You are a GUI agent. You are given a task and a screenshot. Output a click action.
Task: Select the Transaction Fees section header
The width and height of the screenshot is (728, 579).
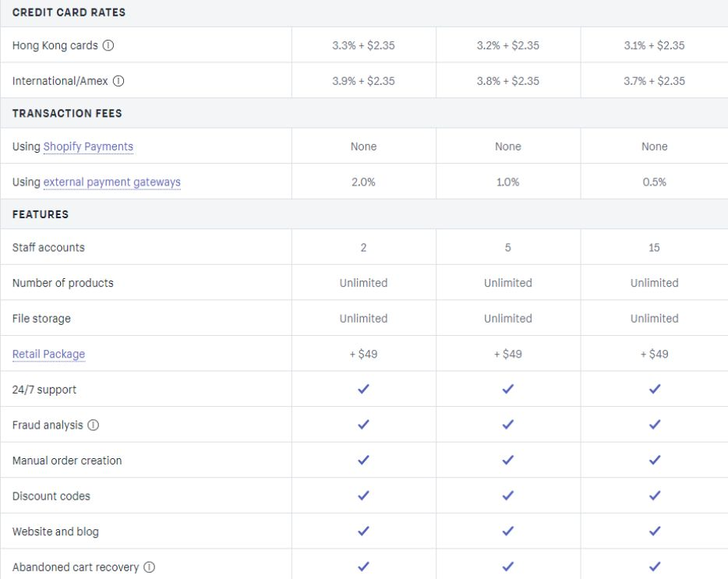point(67,113)
